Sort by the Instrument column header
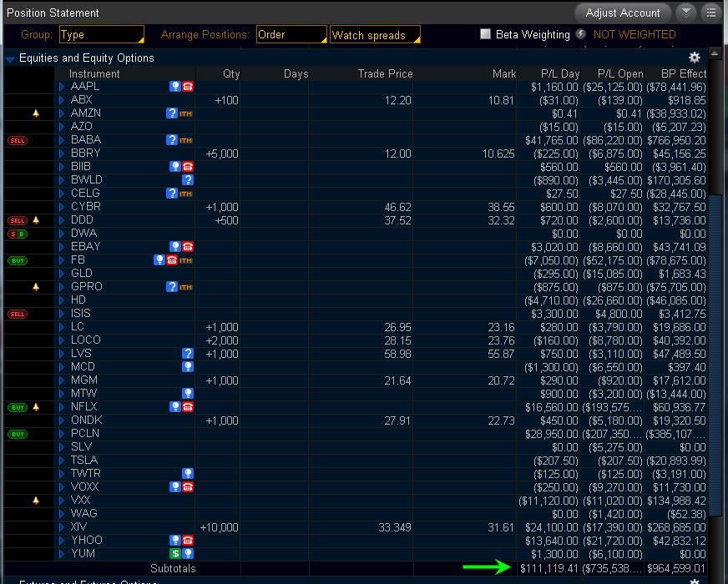This screenshot has width=728, height=584. tap(94, 73)
